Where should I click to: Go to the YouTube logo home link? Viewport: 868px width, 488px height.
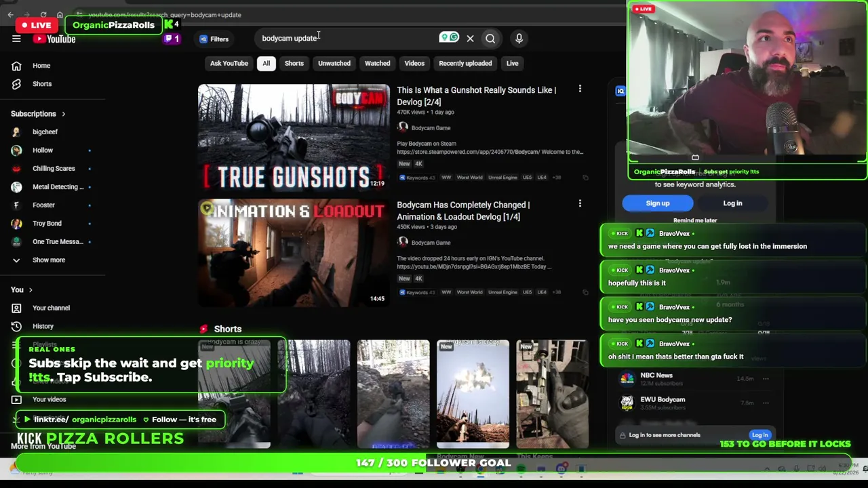54,39
